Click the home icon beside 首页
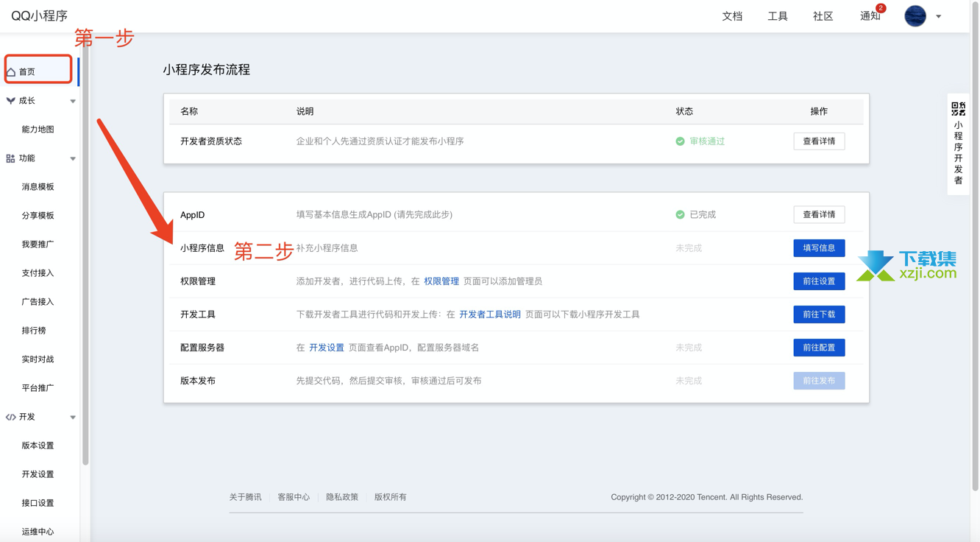This screenshot has width=980, height=542. pyautogui.click(x=11, y=71)
